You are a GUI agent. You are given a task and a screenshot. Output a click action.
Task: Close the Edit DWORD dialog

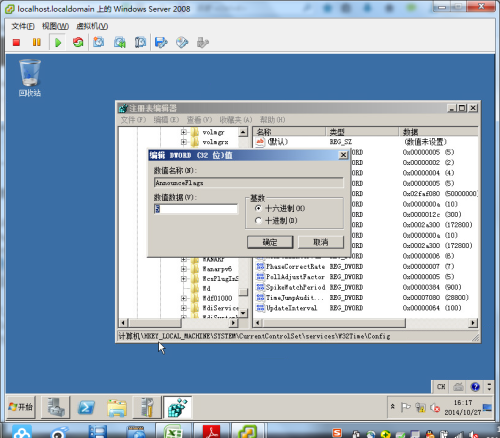pyautogui.click(x=343, y=155)
